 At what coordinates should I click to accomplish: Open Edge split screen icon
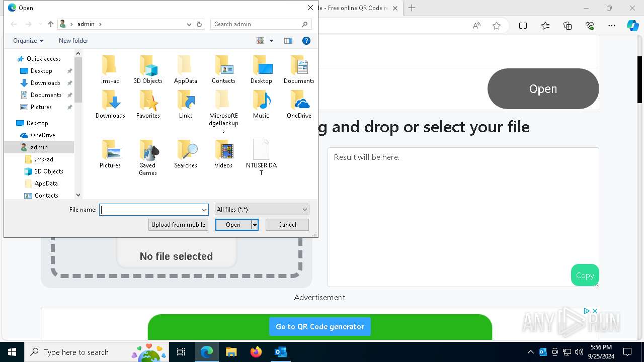[x=523, y=26]
